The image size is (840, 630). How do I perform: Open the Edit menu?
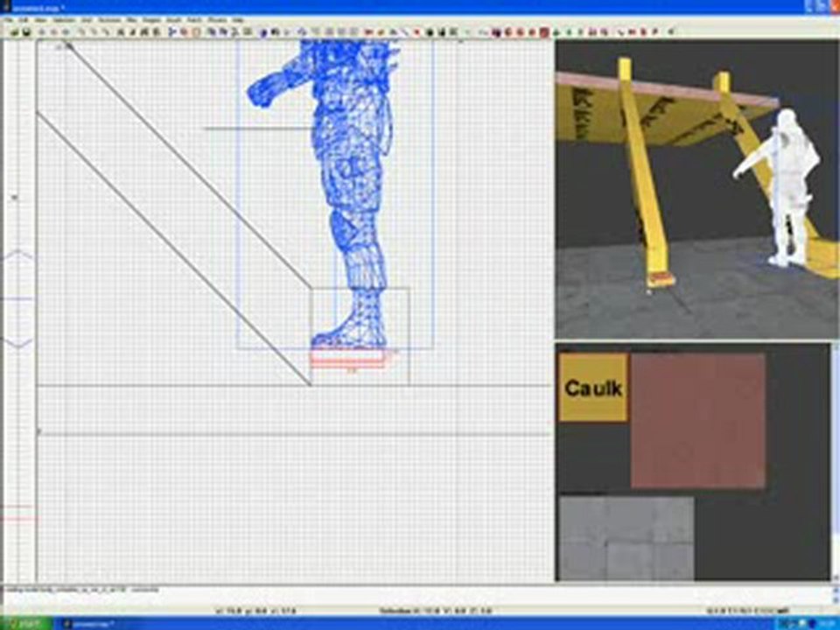click(x=24, y=20)
